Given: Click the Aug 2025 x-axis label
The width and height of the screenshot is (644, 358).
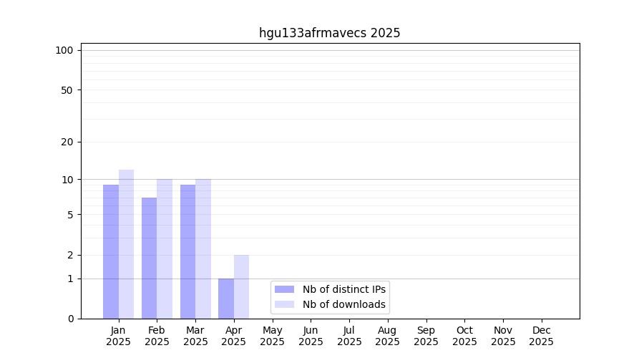Looking at the screenshot, I should pos(387,336).
